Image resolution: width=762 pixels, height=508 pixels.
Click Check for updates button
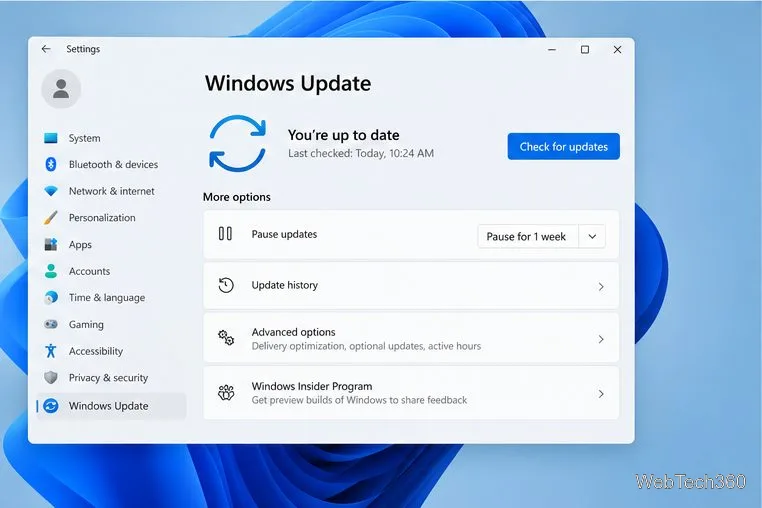pyautogui.click(x=564, y=146)
